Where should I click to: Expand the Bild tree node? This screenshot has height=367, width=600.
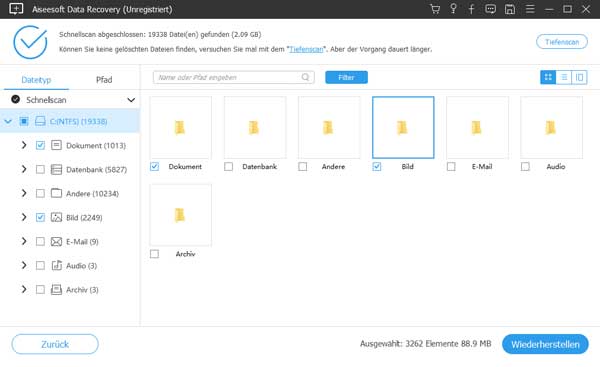coord(24,217)
